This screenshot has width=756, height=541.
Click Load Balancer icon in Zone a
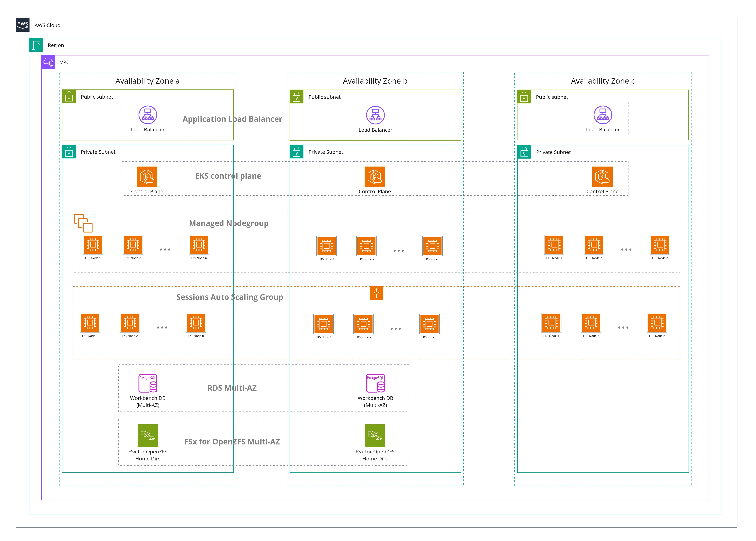[148, 115]
